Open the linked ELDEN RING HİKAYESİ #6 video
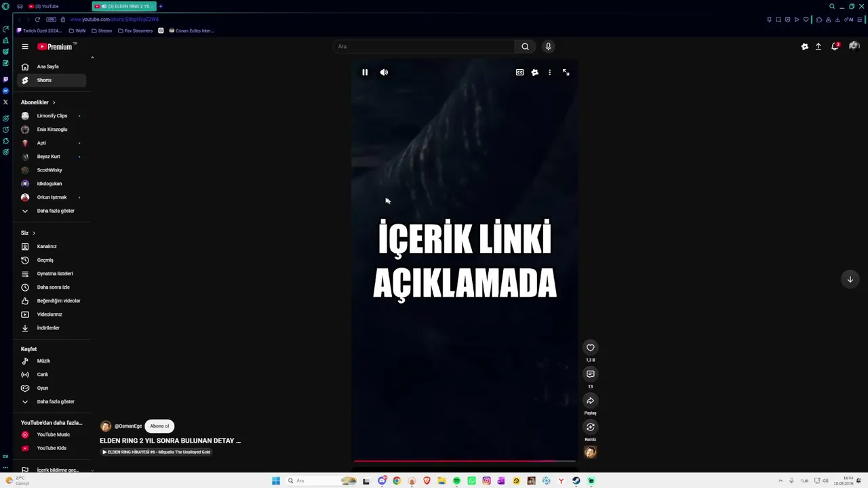 (156, 452)
